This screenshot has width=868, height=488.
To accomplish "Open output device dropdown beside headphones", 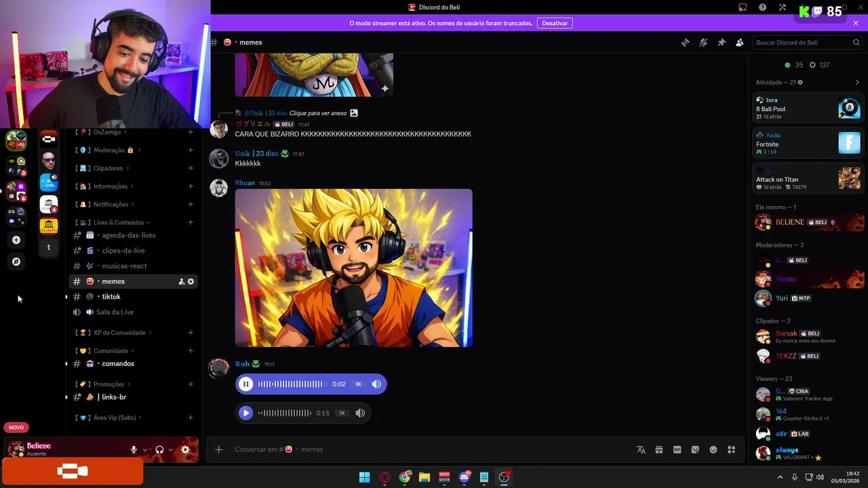I will pyautogui.click(x=171, y=449).
